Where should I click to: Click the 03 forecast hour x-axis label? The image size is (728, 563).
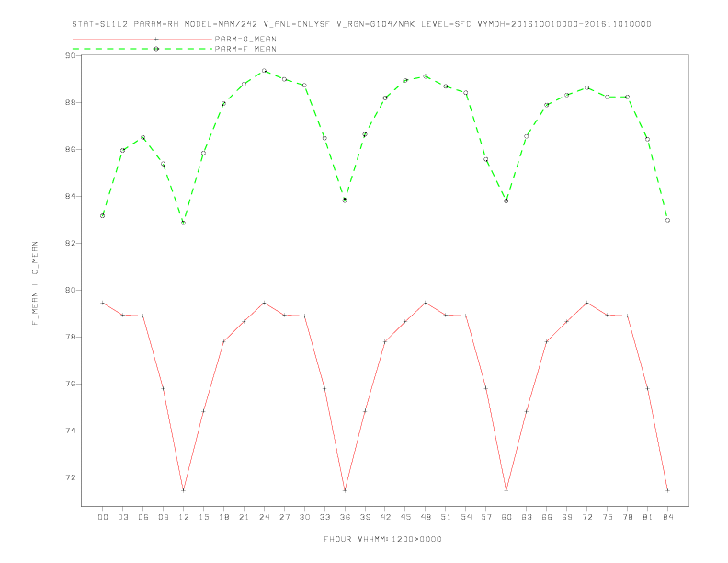pos(122,517)
